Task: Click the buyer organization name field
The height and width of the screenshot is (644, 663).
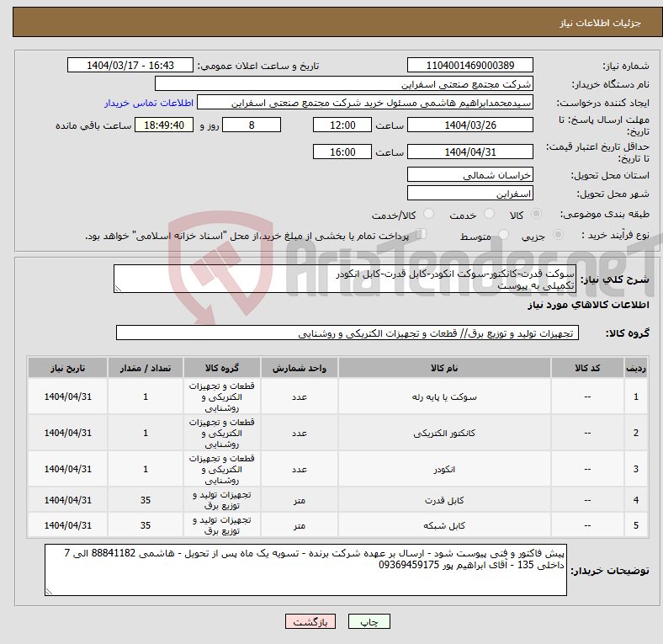Action: pos(344,84)
